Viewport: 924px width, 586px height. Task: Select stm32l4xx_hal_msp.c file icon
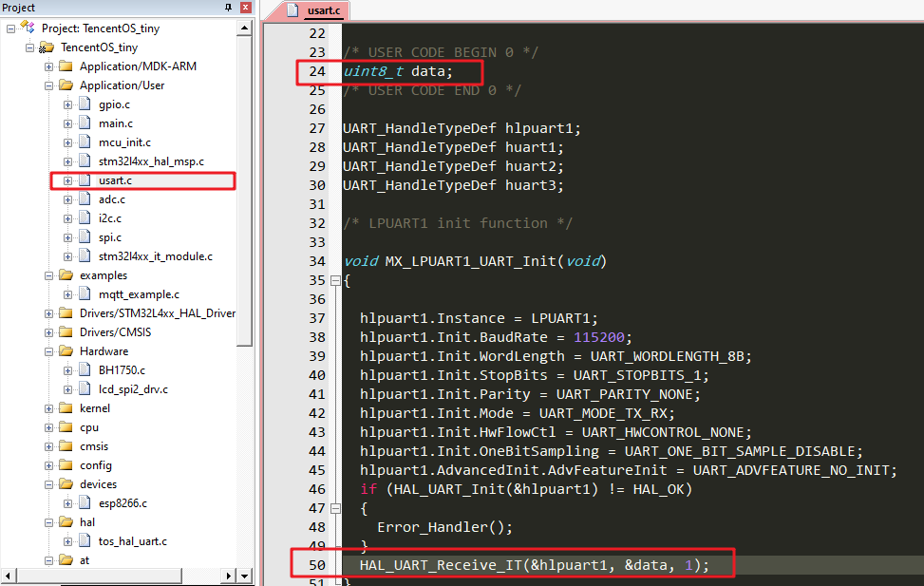click(x=85, y=161)
